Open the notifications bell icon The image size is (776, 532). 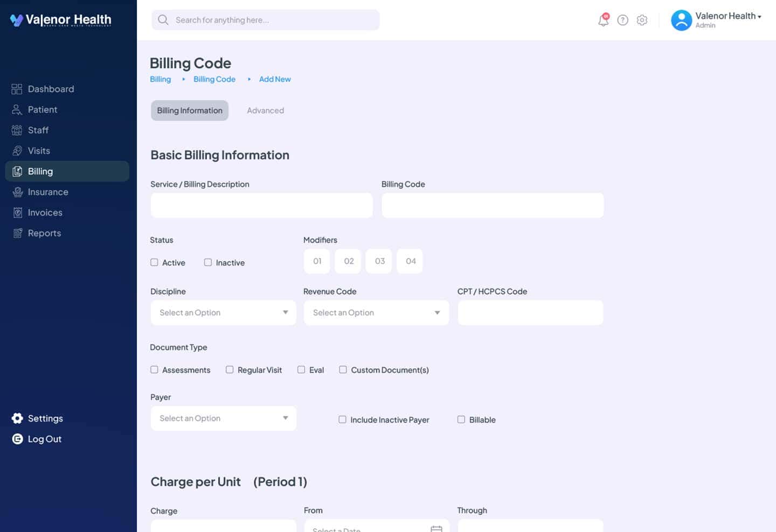tap(604, 20)
